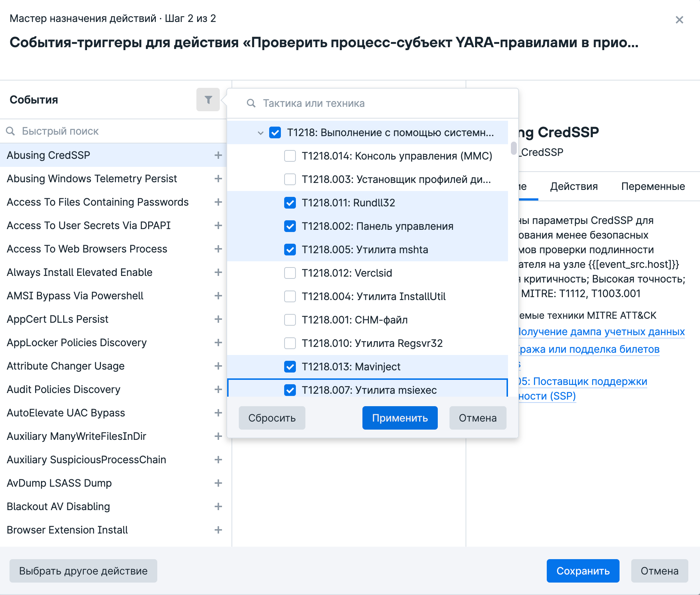Open the Кража или подделка билетов link

pos(590,349)
